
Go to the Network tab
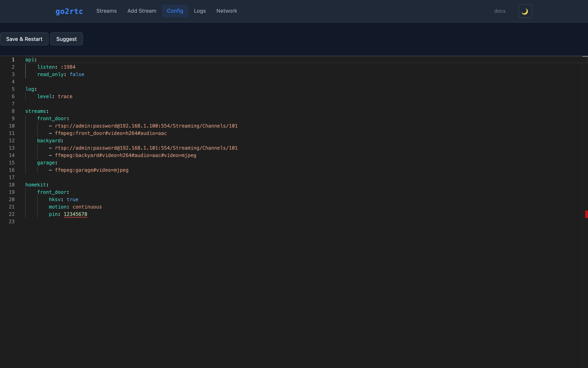coord(227,11)
